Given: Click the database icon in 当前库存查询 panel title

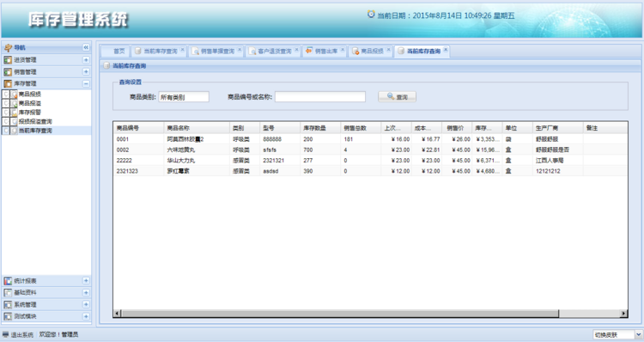Looking at the screenshot, I should pyautogui.click(x=106, y=66).
